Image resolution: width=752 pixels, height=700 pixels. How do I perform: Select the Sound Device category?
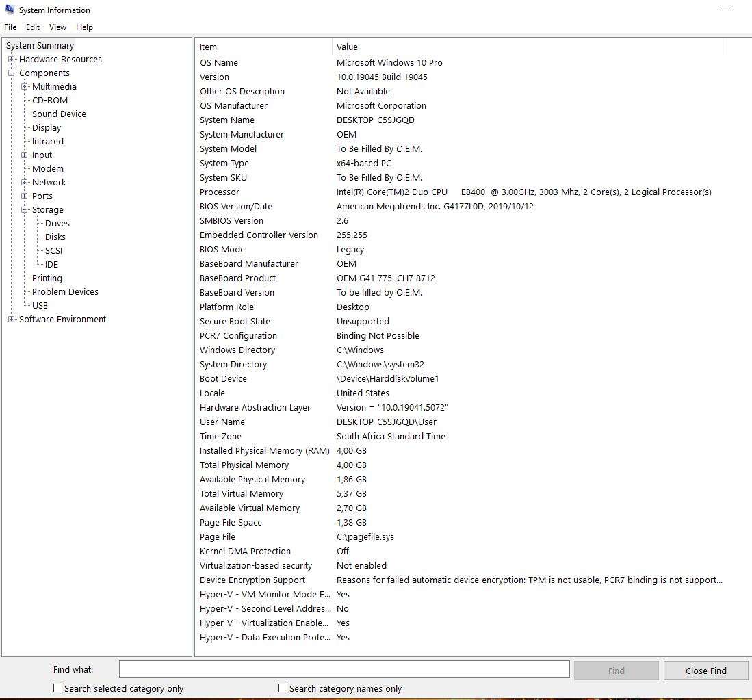(59, 114)
